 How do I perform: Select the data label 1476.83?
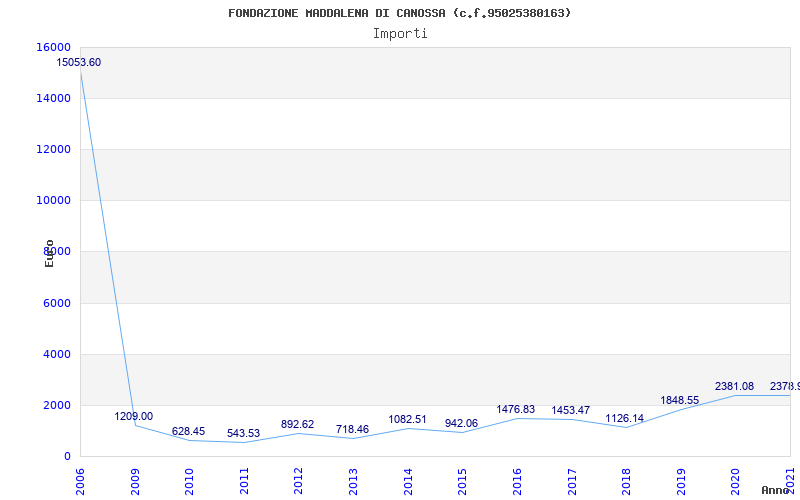coord(516,409)
